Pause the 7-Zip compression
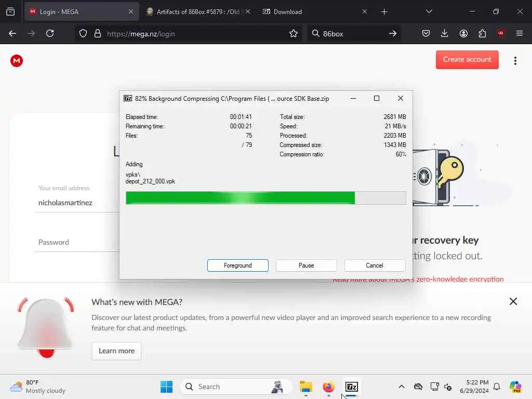The image size is (532, 399). click(x=307, y=265)
